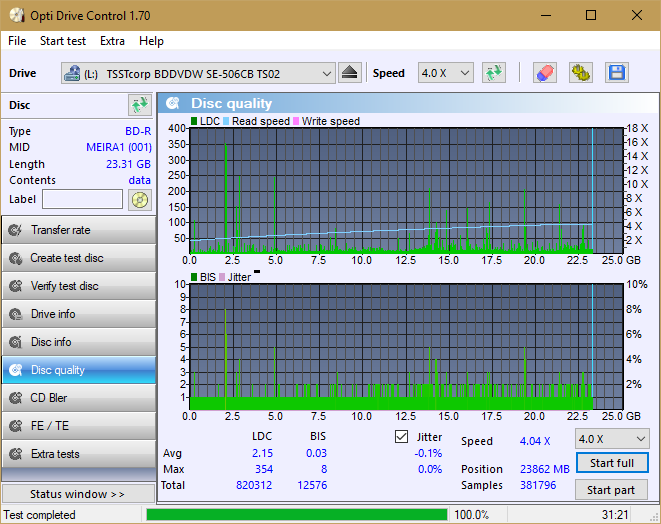The height and width of the screenshot is (524, 661).
Task: Click the disc Label input field
Action: click(83, 199)
